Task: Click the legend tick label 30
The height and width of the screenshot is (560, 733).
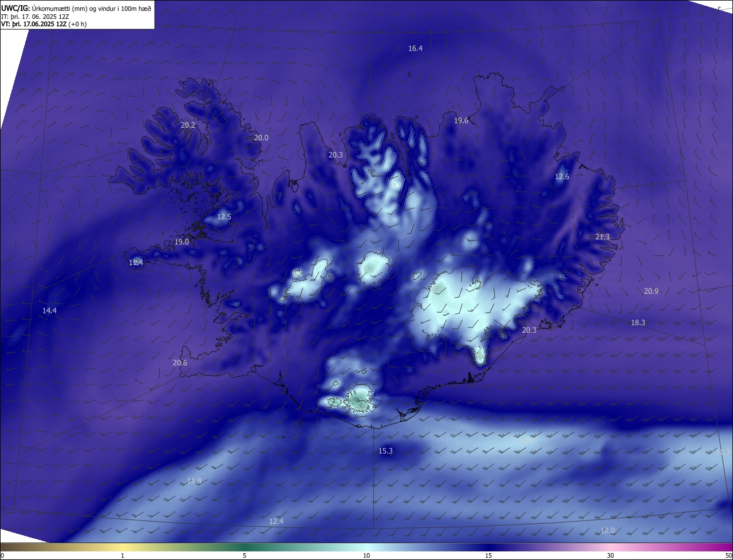Action: (x=610, y=555)
